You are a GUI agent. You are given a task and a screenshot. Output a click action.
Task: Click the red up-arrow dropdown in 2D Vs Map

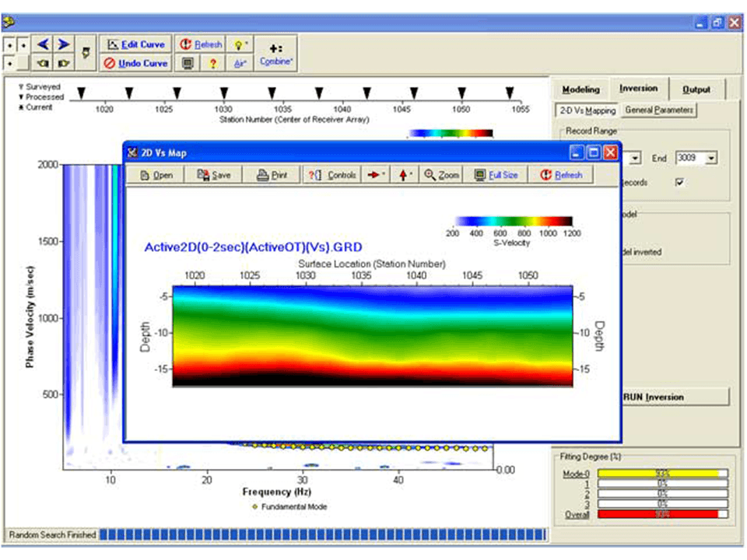click(x=405, y=175)
